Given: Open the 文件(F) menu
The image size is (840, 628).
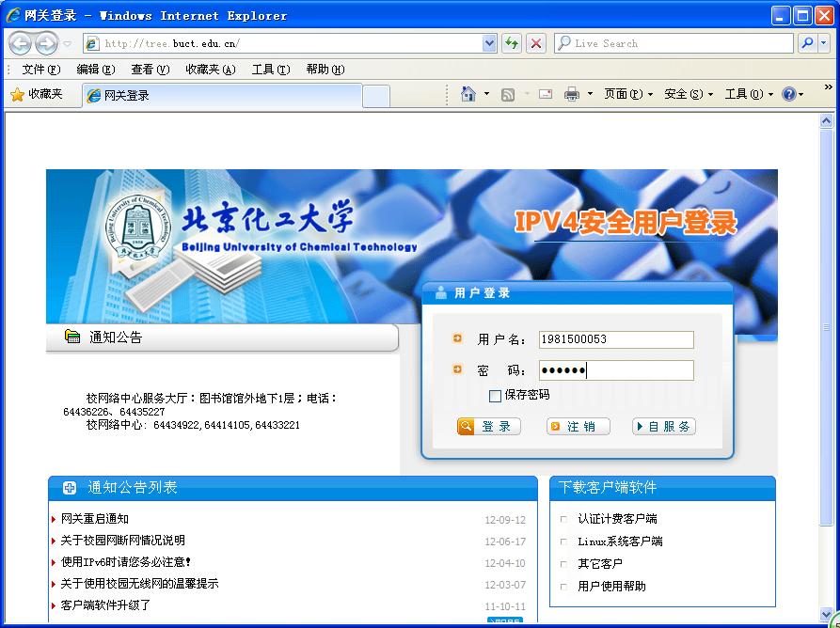Looking at the screenshot, I should tap(41, 69).
